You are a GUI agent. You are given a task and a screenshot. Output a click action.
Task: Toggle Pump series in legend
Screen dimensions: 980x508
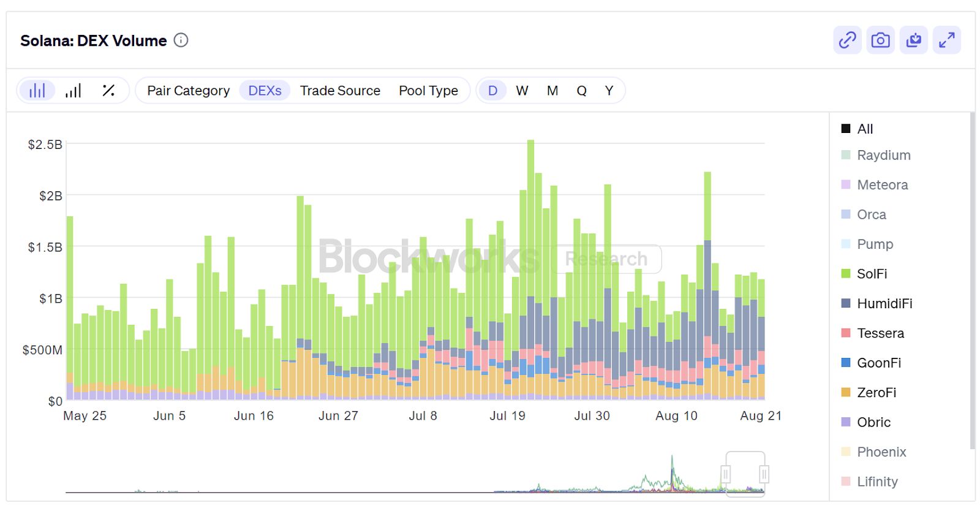tap(867, 244)
